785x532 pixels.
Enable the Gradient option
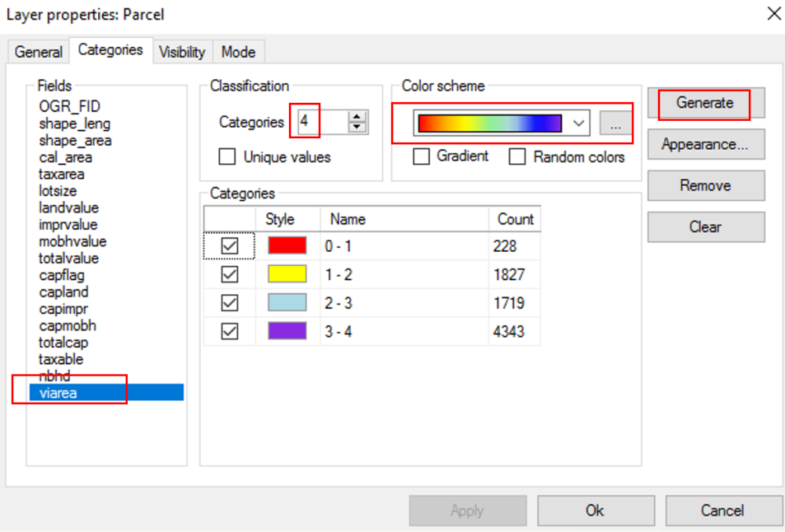421,156
